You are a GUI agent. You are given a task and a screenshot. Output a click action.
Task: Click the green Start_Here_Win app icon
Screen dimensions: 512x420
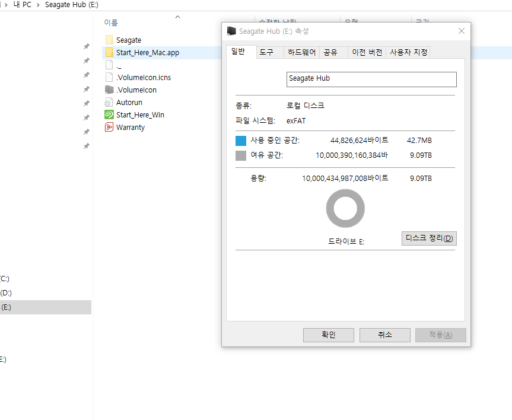click(x=109, y=114)
